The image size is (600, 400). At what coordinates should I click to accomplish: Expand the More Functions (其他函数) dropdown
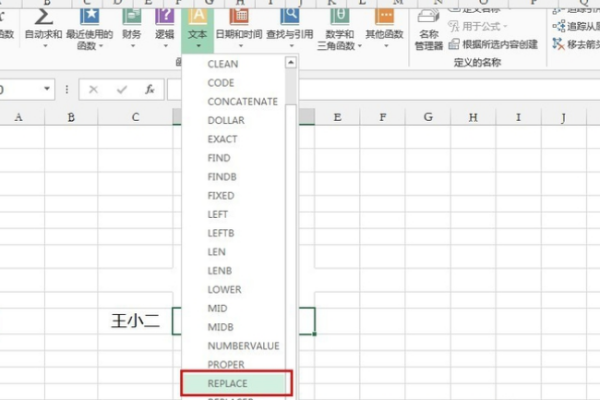tap(384, 24)
